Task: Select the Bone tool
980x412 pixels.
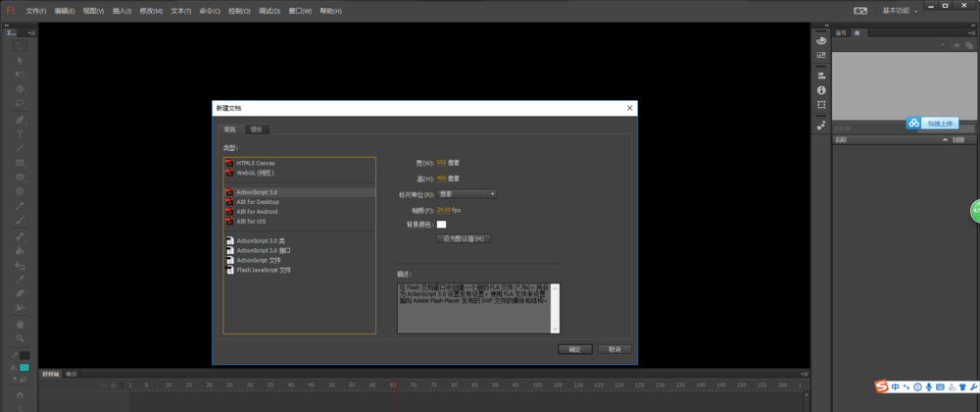Action: 20,236
